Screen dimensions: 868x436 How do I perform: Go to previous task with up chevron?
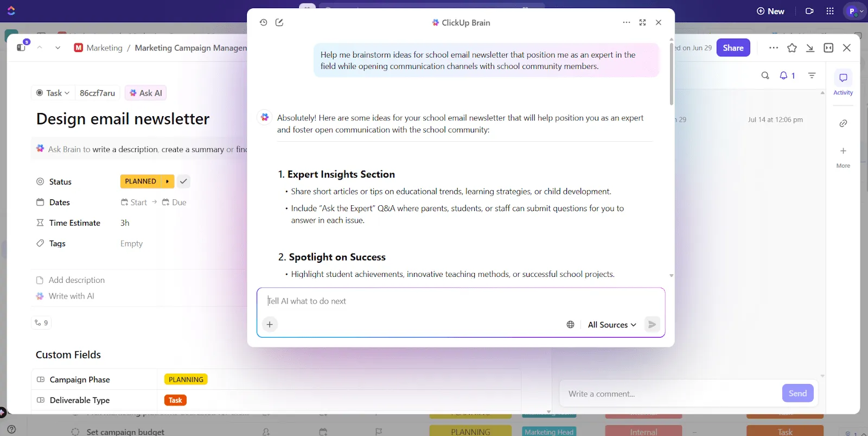40,47
